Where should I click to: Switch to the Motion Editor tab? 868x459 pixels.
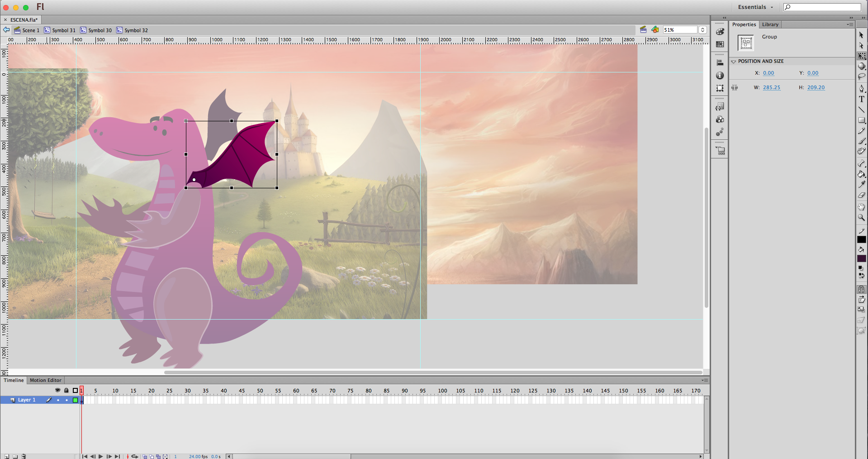[x=45, y=380]
